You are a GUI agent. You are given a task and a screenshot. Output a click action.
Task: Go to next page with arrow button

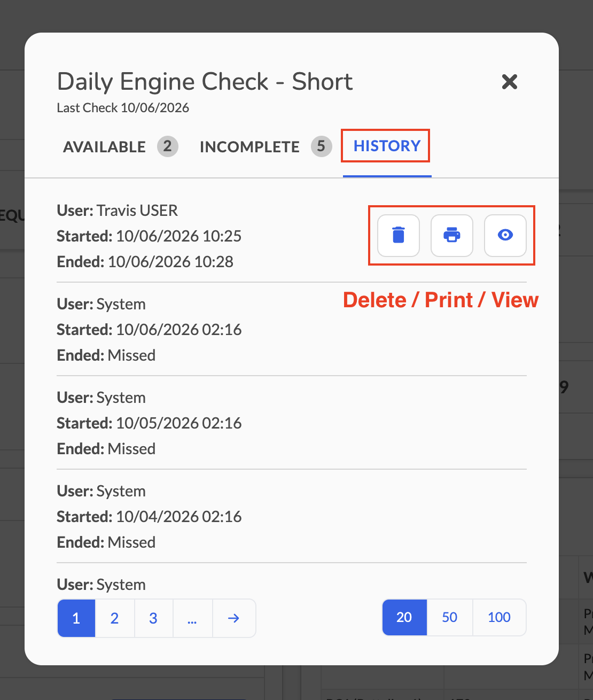tap(234, 618)
